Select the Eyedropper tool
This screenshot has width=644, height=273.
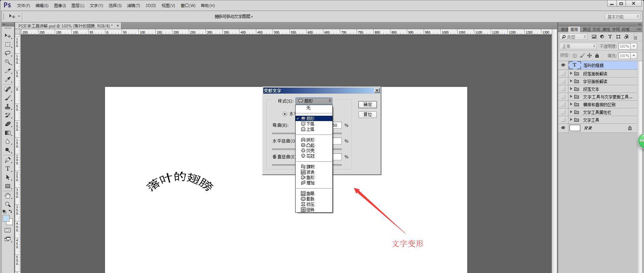8,79
